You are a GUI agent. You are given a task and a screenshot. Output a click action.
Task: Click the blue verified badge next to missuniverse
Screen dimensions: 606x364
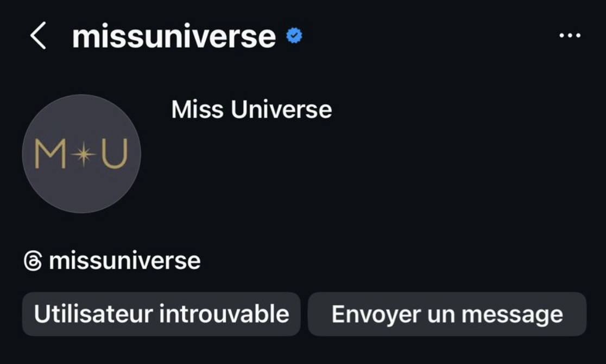pyautogui.click(x=294, y=36)
